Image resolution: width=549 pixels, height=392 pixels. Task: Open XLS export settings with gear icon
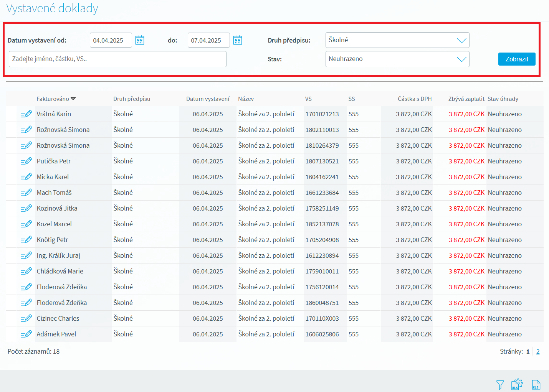click(517, 384)
